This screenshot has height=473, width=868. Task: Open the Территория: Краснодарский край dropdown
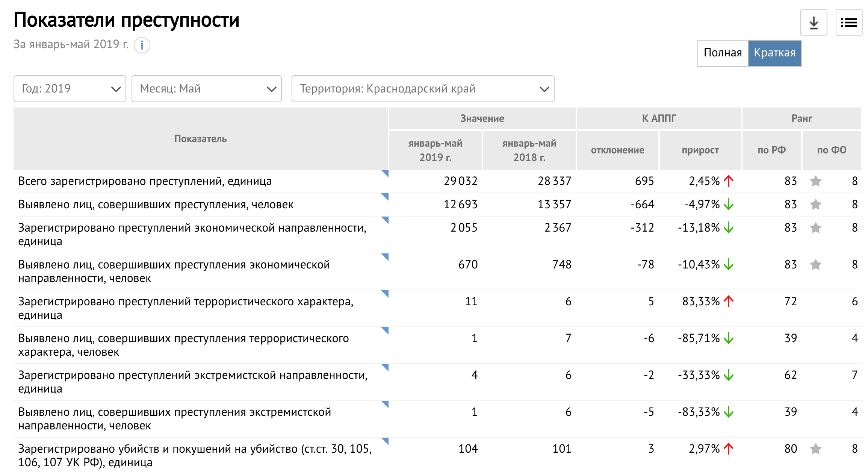pyautogui.click(x=423, y=89)
